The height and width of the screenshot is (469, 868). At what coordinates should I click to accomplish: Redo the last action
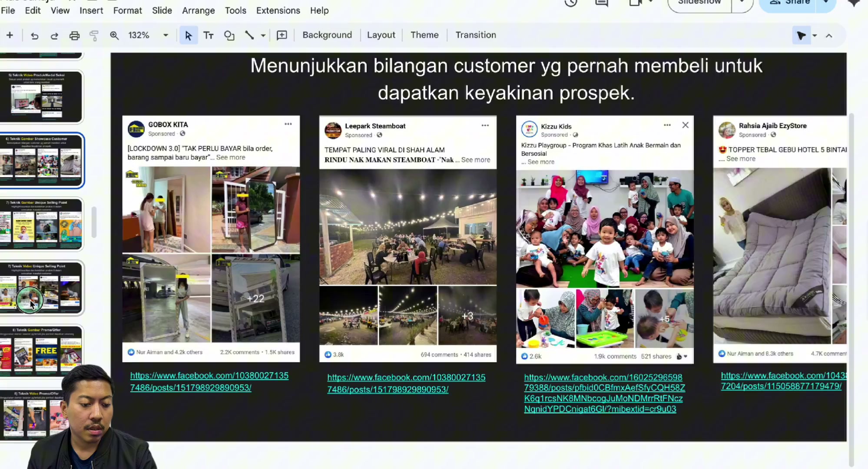click(x=54, y=35)
